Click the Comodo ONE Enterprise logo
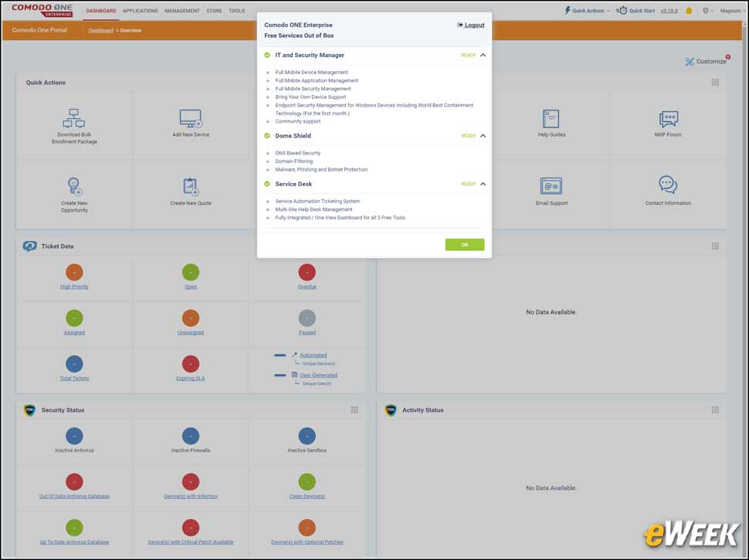749x560 pixels. pyautogui.click(x=42, y=11)
